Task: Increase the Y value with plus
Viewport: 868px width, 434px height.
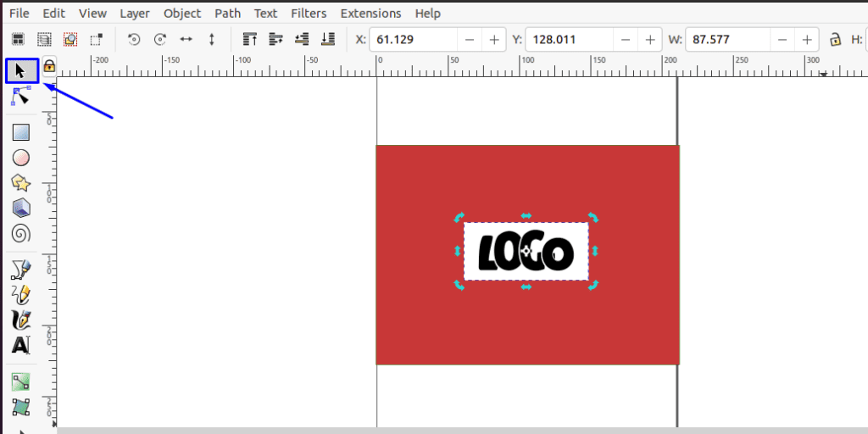Action: point(650,40)
